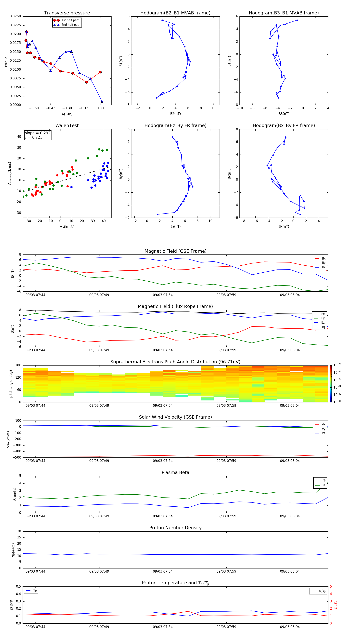Click the "Hodogram(Bz_By FR frame)" title

click(175, 125)
